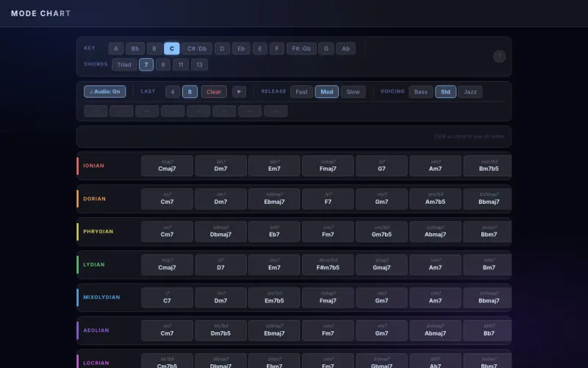Image resolution: width=588 pixels, height=368 pixels.
Task: Choose Bass voicing
Action: point(420,91)
